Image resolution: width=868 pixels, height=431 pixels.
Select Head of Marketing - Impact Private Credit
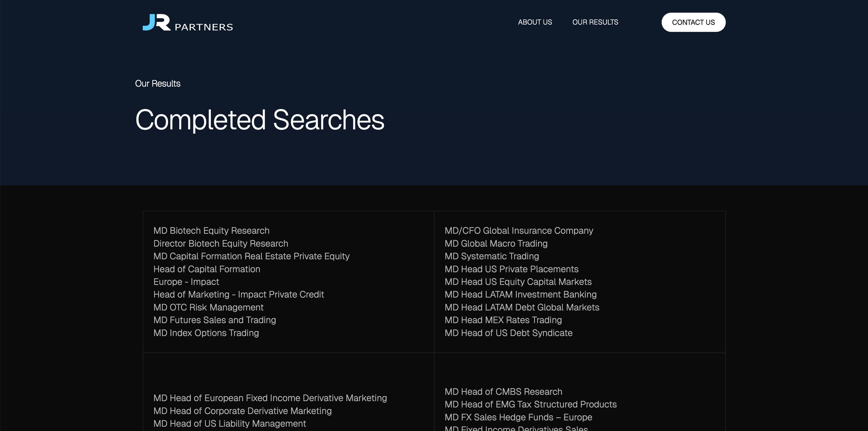click(x=238, y=294)
